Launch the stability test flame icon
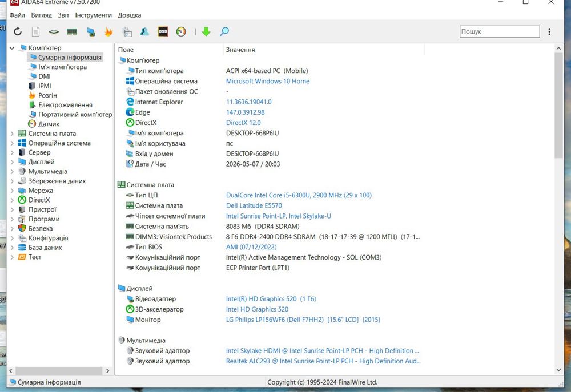Image resolution: width=571 pixels, height=392 pixels. point(108,31)
